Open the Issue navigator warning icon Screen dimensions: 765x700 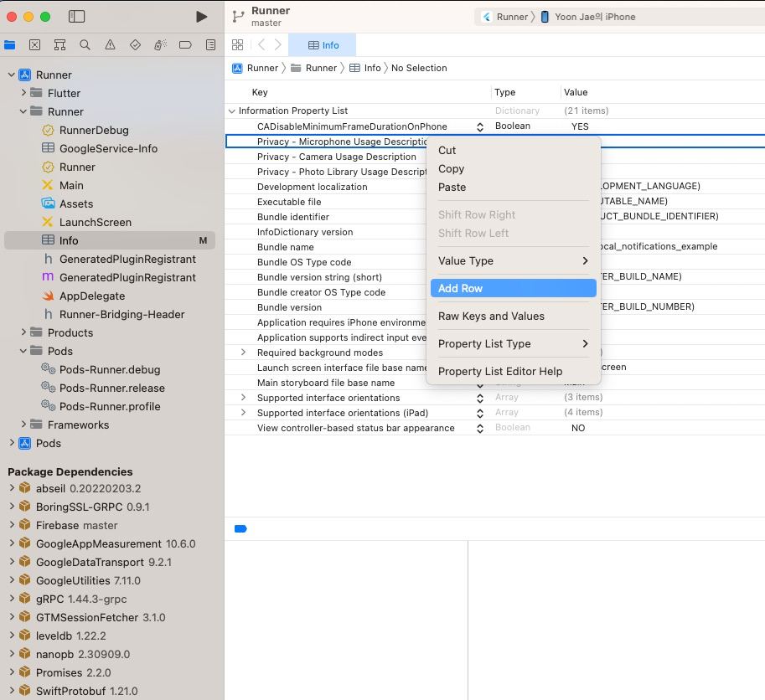(111, 45)
